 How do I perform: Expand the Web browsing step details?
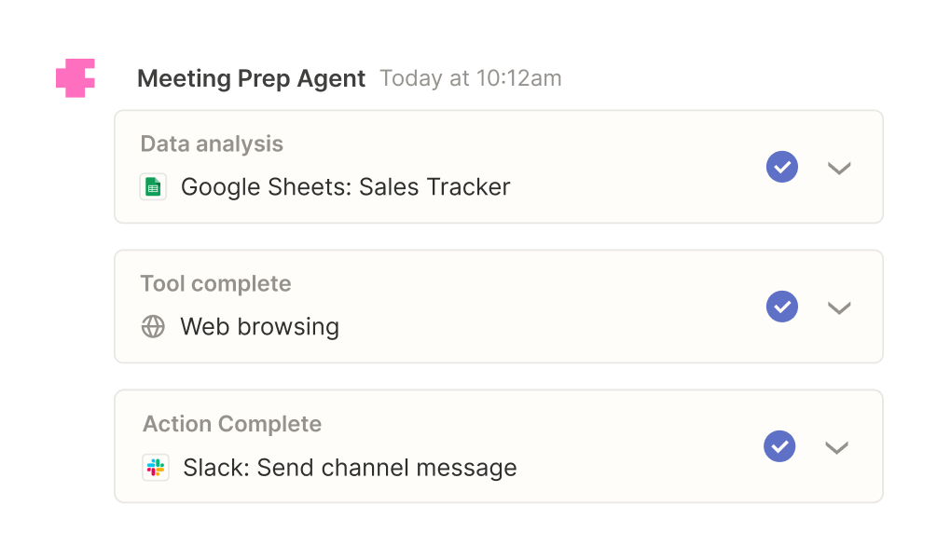click(839, 307)
